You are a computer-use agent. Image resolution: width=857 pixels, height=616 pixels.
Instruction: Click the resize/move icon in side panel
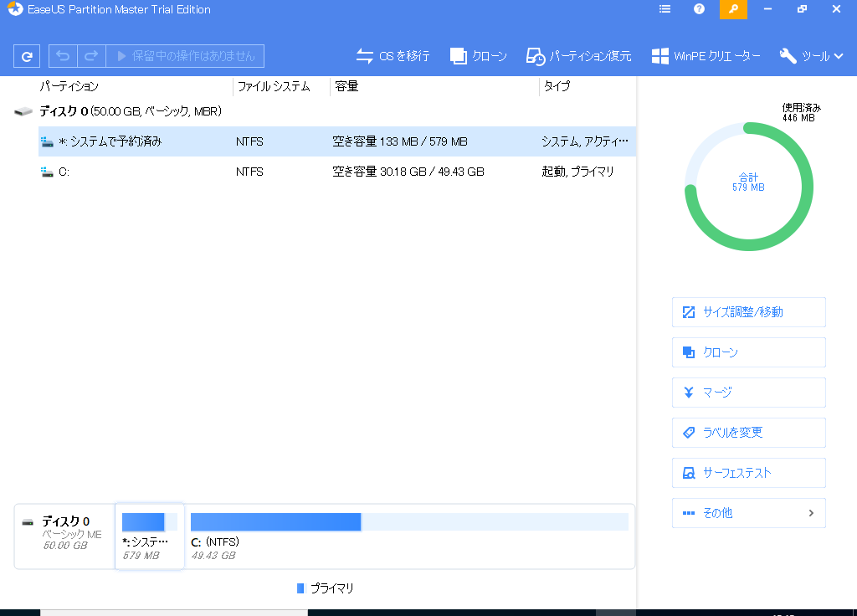(689, 312)
